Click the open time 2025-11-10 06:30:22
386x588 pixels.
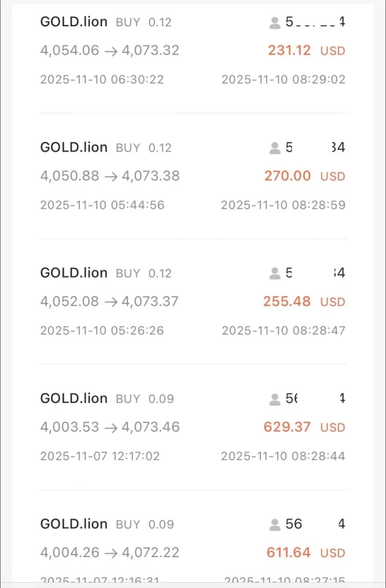pyautogui.click(x=102, y=80)
